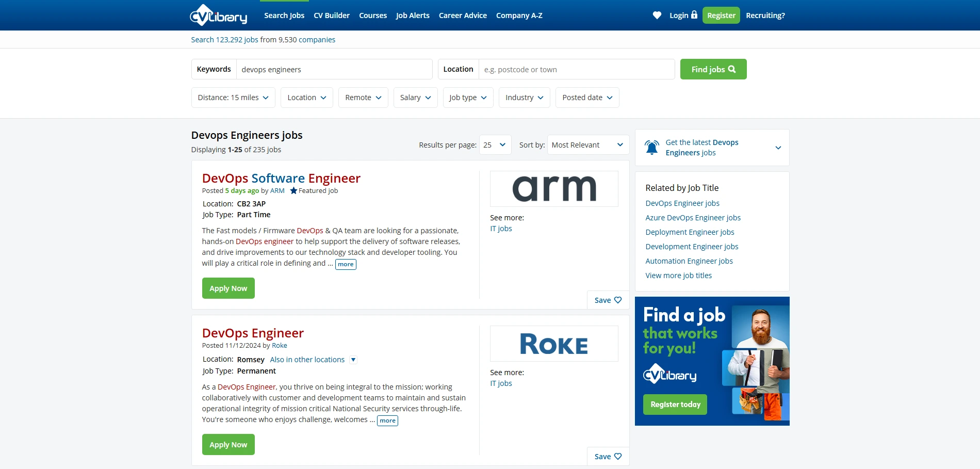This screenshot has width=980, height=469.
Task: Click the Login padlock icon
Action: [x=694, y=14]
